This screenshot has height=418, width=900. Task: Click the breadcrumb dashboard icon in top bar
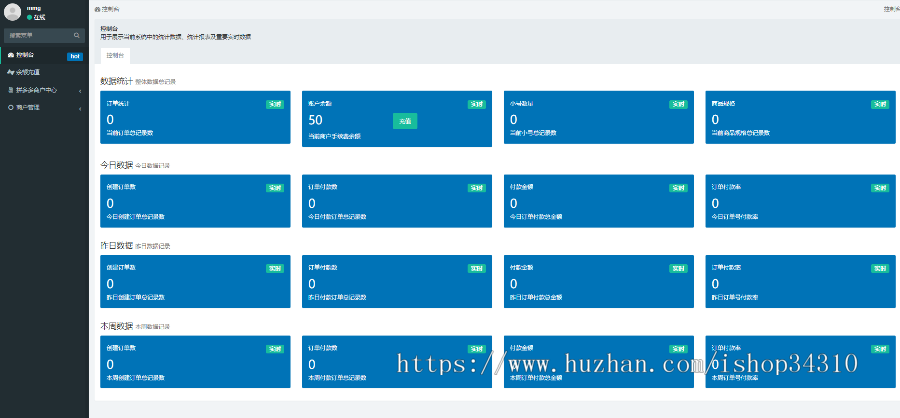point(97,9)
